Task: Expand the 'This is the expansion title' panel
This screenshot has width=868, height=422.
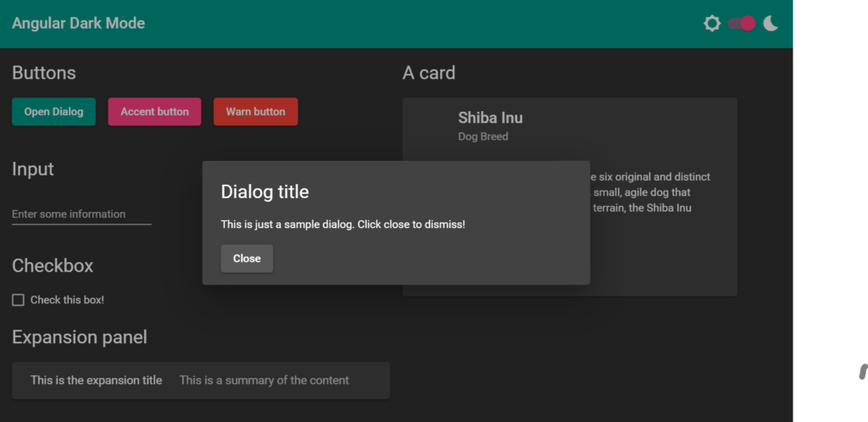Action: coord(96,380)
